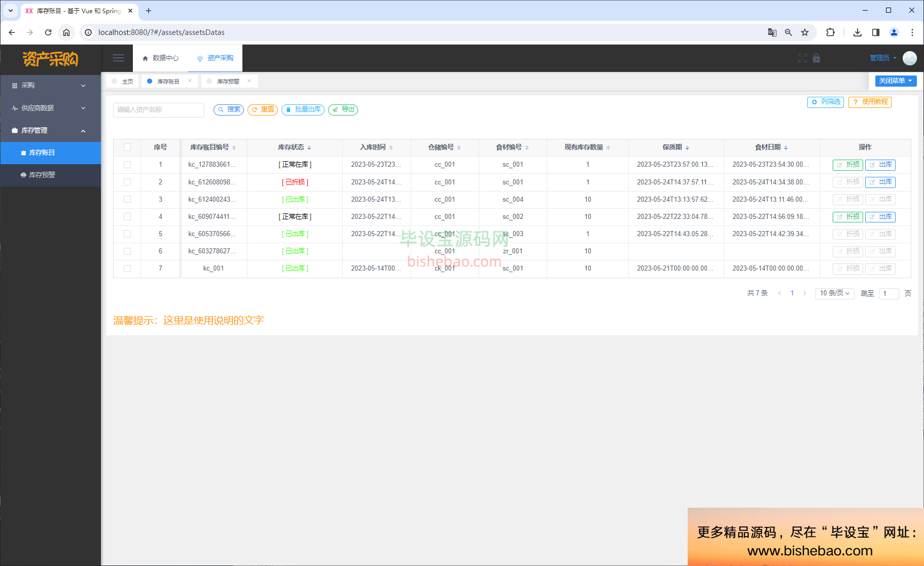
Task: Toggle the select-all checkbox in table header
Action: [127, 147]
